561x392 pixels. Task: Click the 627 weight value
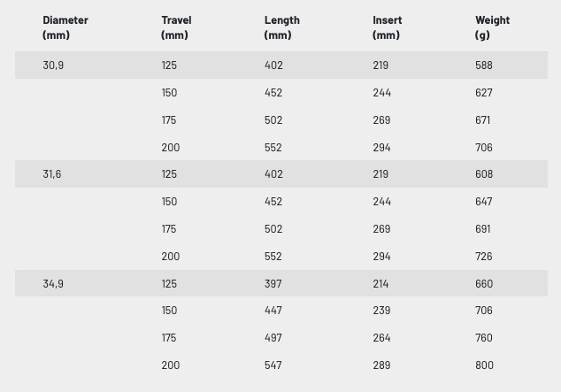click(484, 93)
